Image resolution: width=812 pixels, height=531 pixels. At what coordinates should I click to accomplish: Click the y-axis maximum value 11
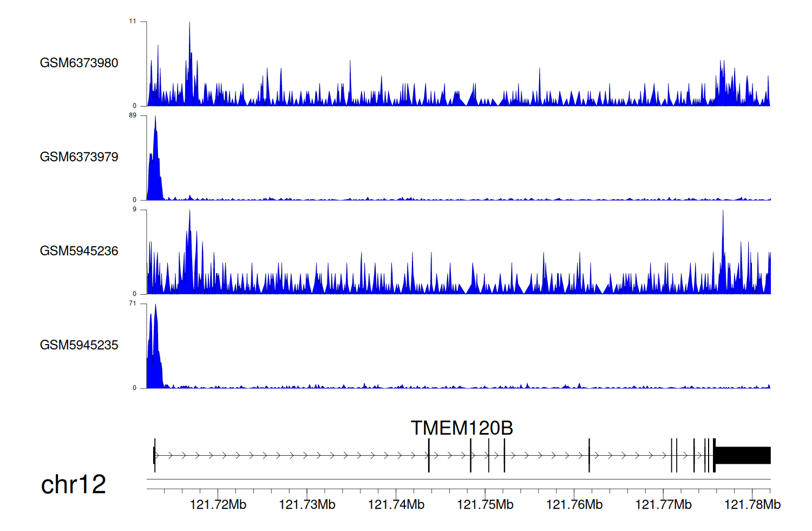coord(133,21)
